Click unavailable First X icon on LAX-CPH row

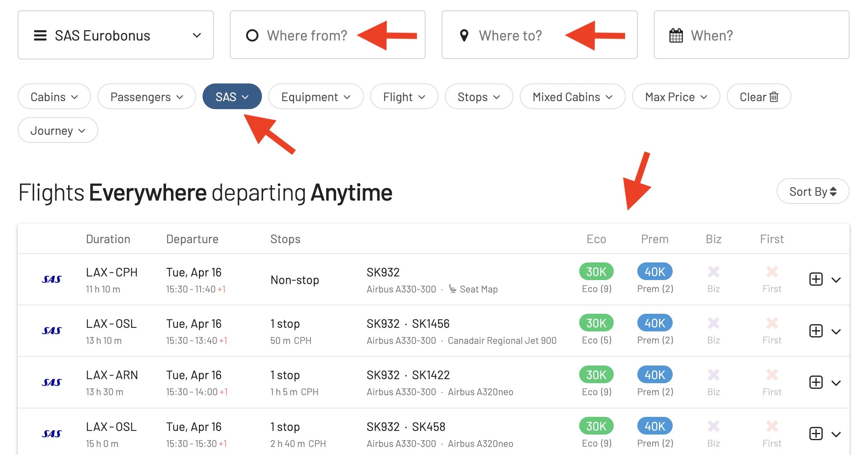click(x=772, y=272)
